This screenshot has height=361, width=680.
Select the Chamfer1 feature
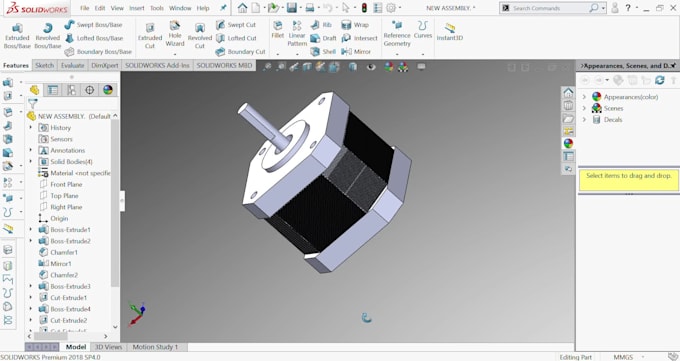click(58, 252)
